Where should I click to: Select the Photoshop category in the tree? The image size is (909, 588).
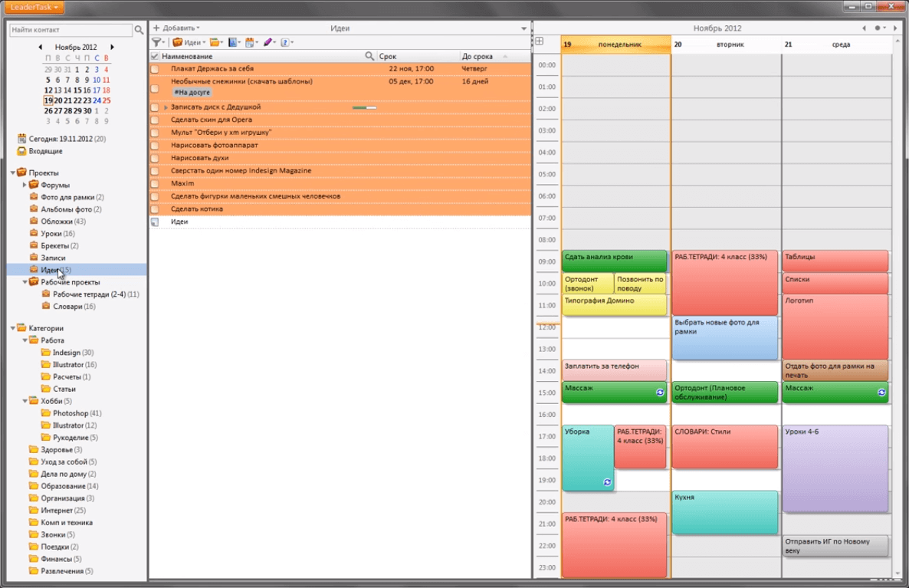pyautogui.click(x=69, y=413)
